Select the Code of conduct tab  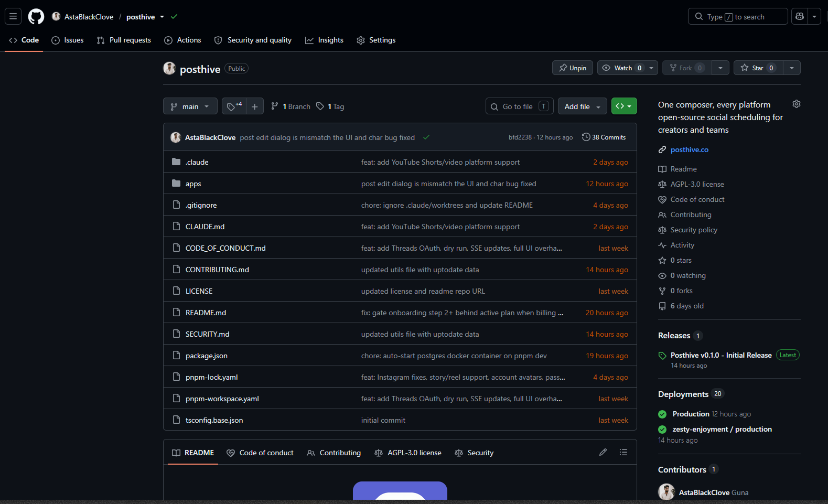click(x=260, y=453)
